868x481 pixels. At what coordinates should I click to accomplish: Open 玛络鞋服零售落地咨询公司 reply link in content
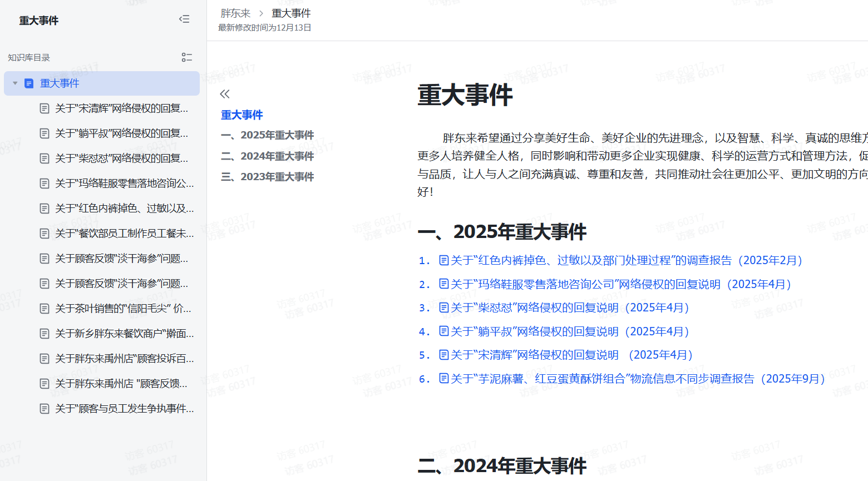pyautogui.click(x=620, y=284)
